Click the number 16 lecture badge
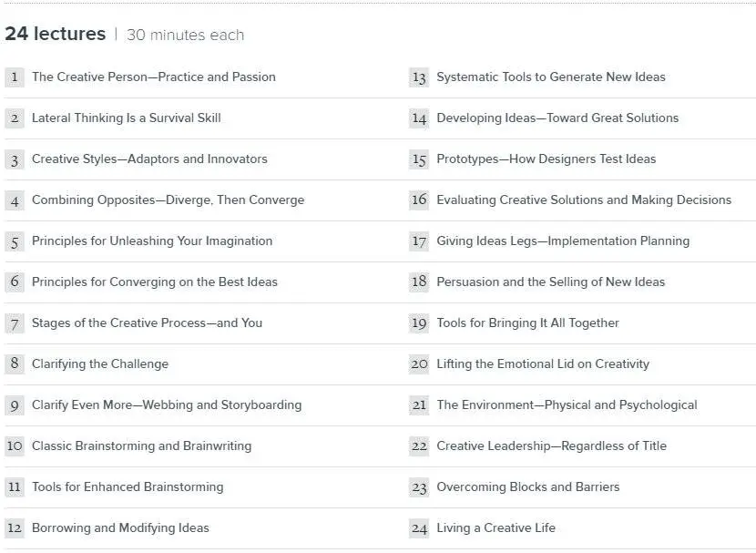This screenshot has height=553, width=756. click(419, 200)
